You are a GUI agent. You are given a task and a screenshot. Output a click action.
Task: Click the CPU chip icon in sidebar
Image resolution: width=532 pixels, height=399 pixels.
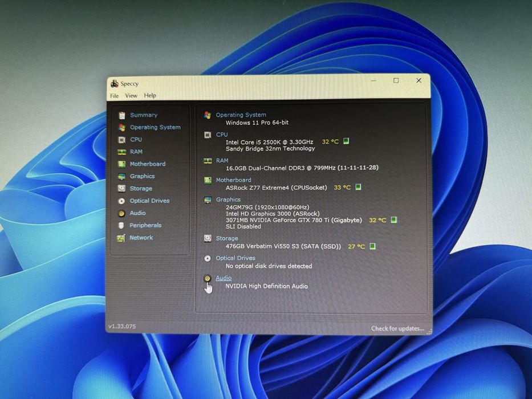122,140
